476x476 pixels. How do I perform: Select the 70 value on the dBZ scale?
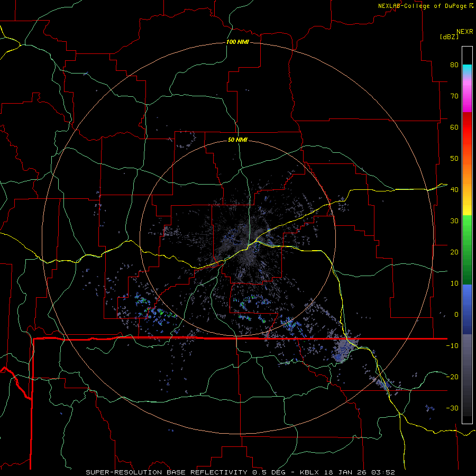coord(454,96)
